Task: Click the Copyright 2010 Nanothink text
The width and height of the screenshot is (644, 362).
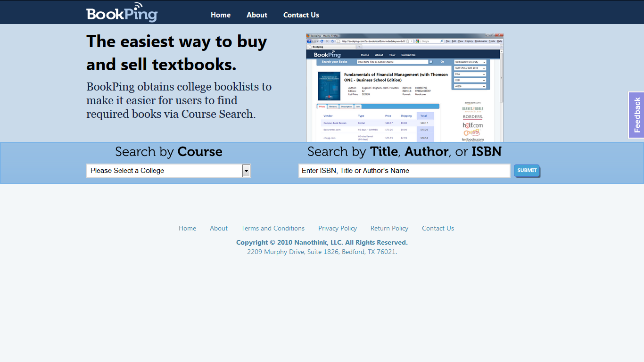Action: click(x=322, y=242)
